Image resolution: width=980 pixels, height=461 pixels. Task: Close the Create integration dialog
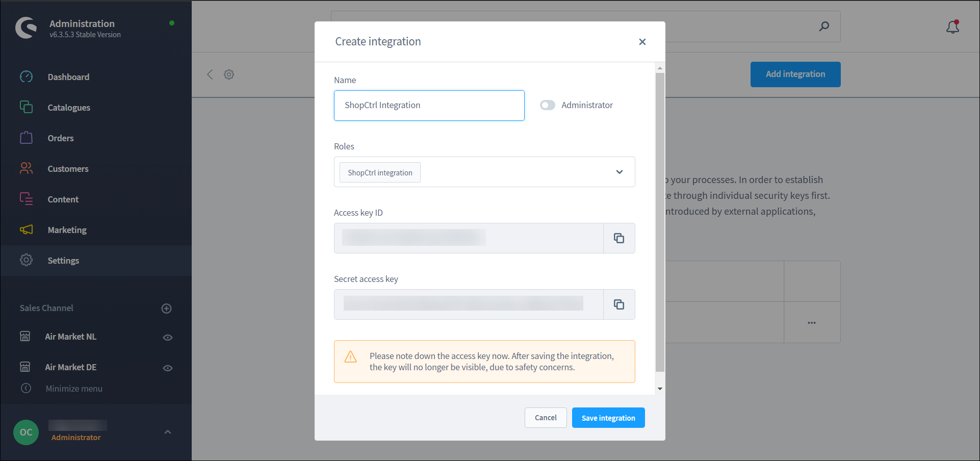click(x=642, y=42)
